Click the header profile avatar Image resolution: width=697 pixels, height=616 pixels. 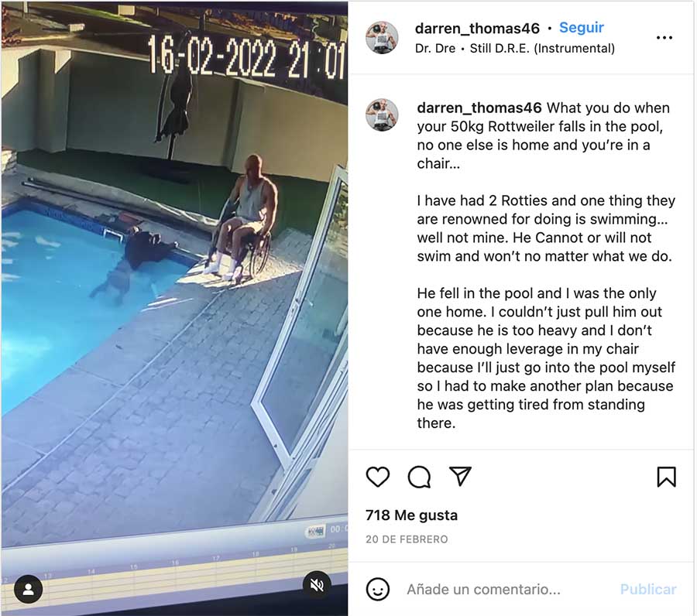382,38
